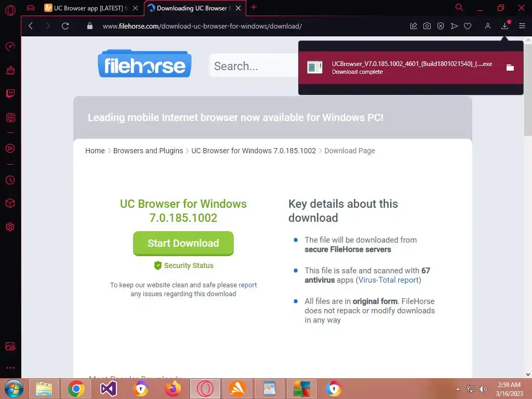Viewport: 532px width, 399px height.
Task: Open the search tabs magnifier icon
Action: (459, 7)
